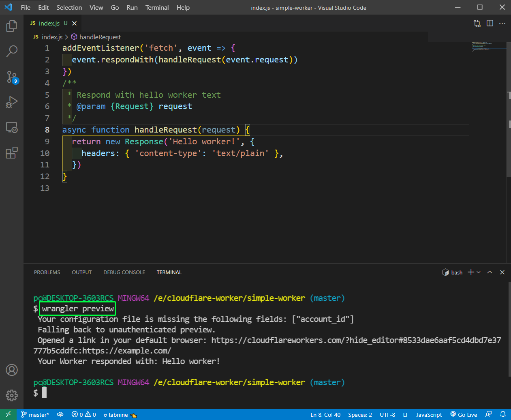Click the terminal vertical scrollbar

pos(509,328)
